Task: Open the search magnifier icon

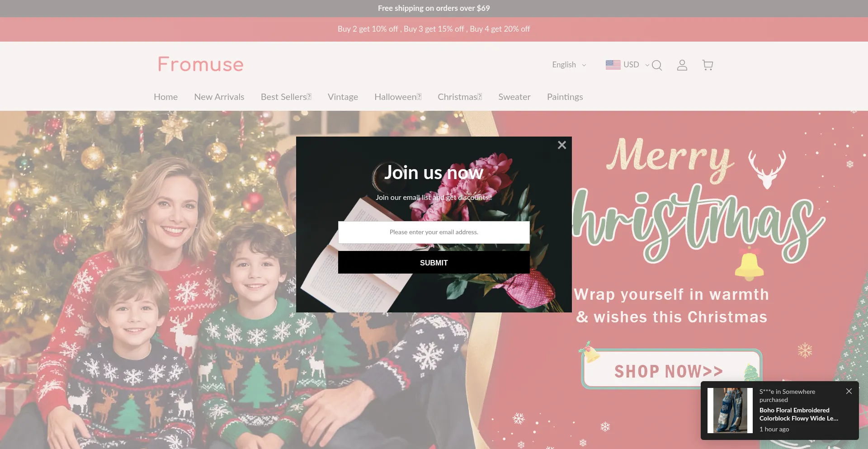Action: click(x=657, y=65)
